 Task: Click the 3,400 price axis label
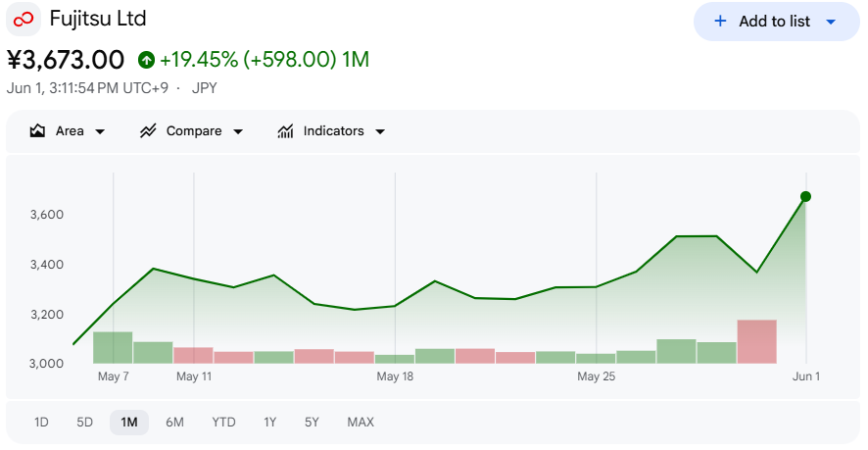point(46,265)
